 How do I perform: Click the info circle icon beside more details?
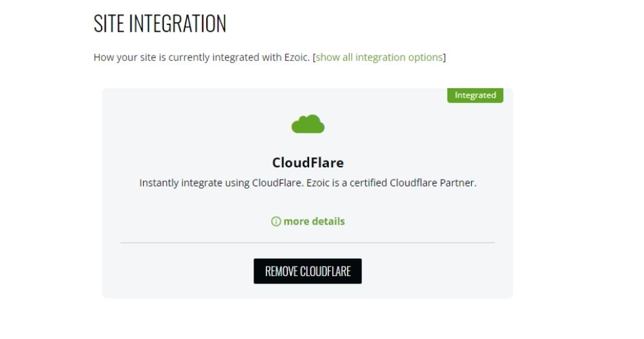click(276, 222)
